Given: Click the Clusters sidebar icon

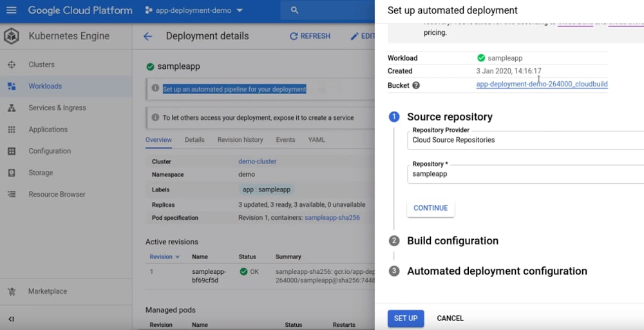Looking at the screenshot, I should [12, 64].
